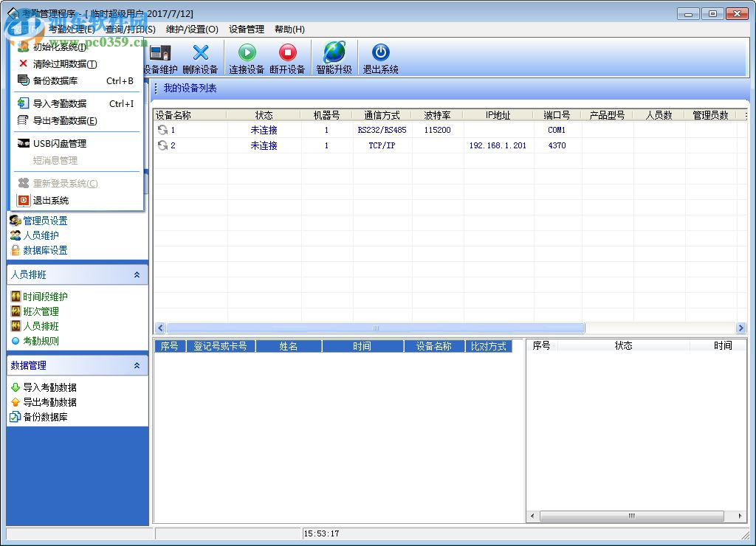Click the 连接设备 (connect device) toolbar icon
This screenshot has height=546, width=756.
[247, 52]
